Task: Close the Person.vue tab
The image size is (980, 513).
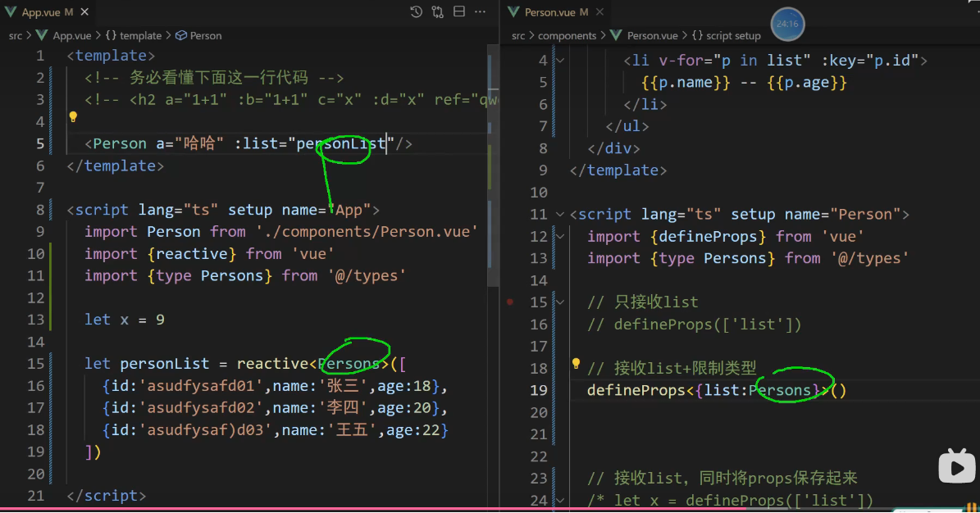Action: click(600, 11)
